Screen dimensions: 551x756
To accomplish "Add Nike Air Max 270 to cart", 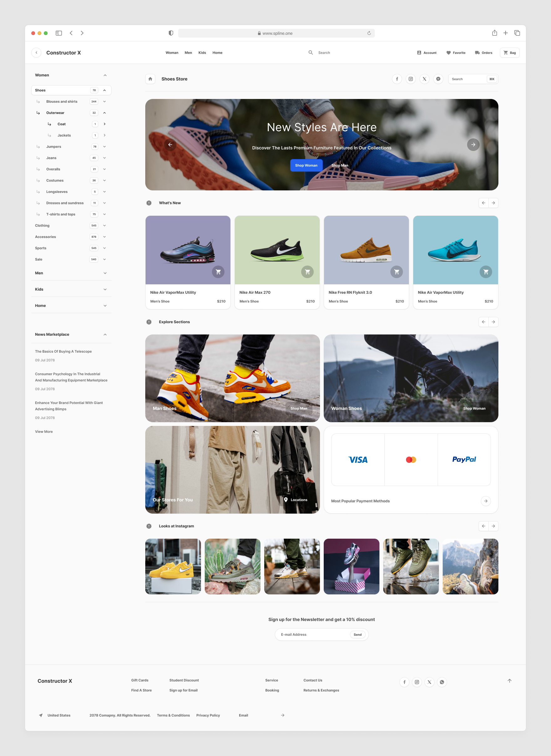I will click(x=307, y=272).
